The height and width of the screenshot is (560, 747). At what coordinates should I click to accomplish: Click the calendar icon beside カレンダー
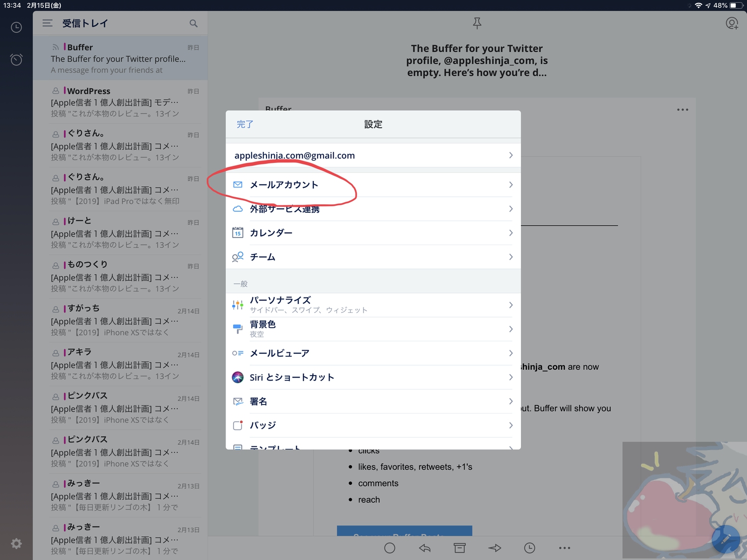(x=238, y=233)
